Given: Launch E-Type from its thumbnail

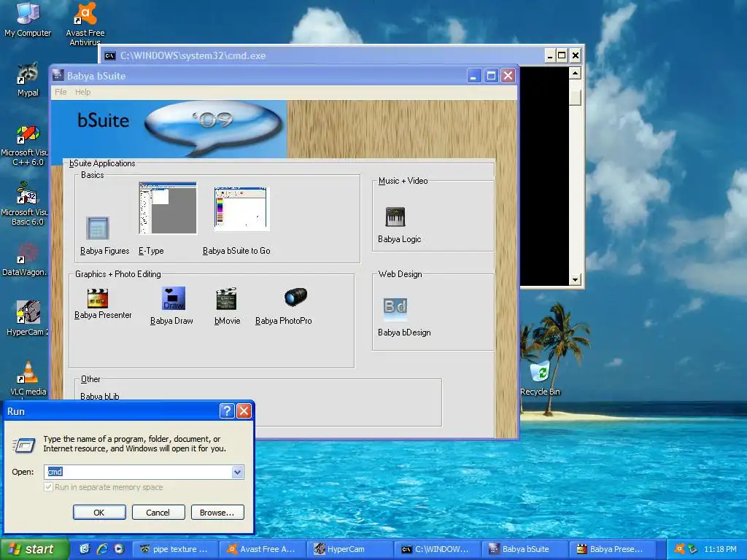Looking at the screenshot, I should point(168,208).
